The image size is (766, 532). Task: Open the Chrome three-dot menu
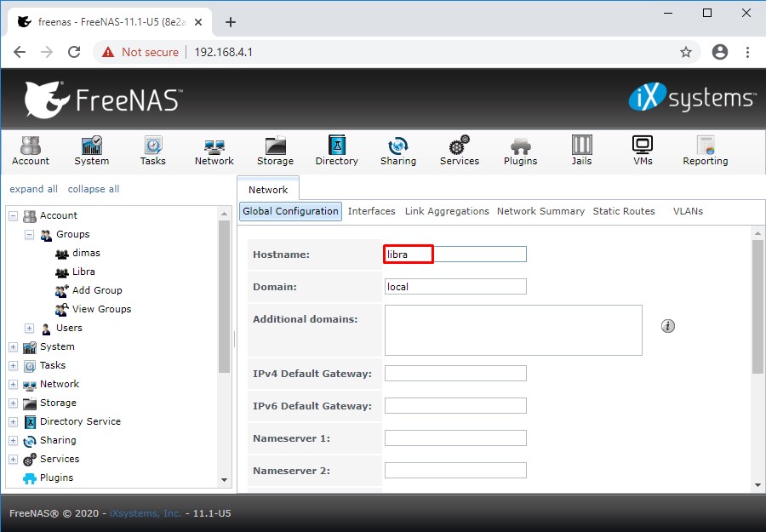coord(747,52)
